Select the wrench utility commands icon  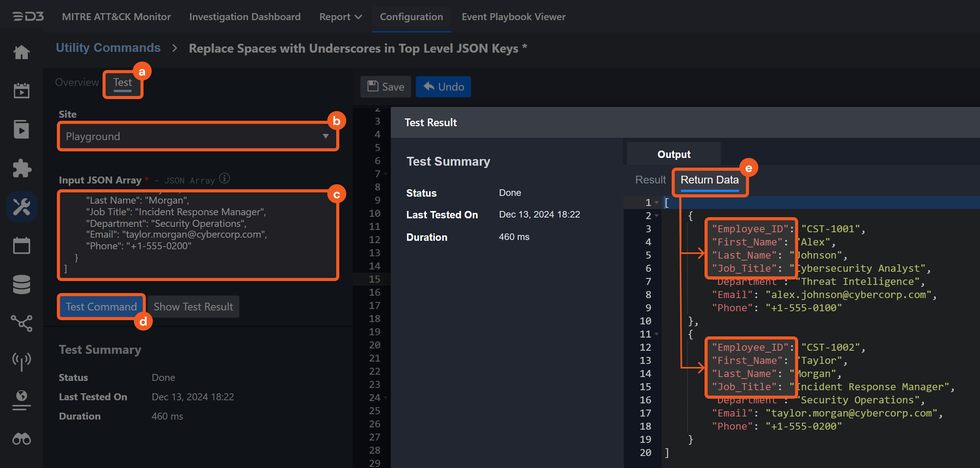coord(22,207)
